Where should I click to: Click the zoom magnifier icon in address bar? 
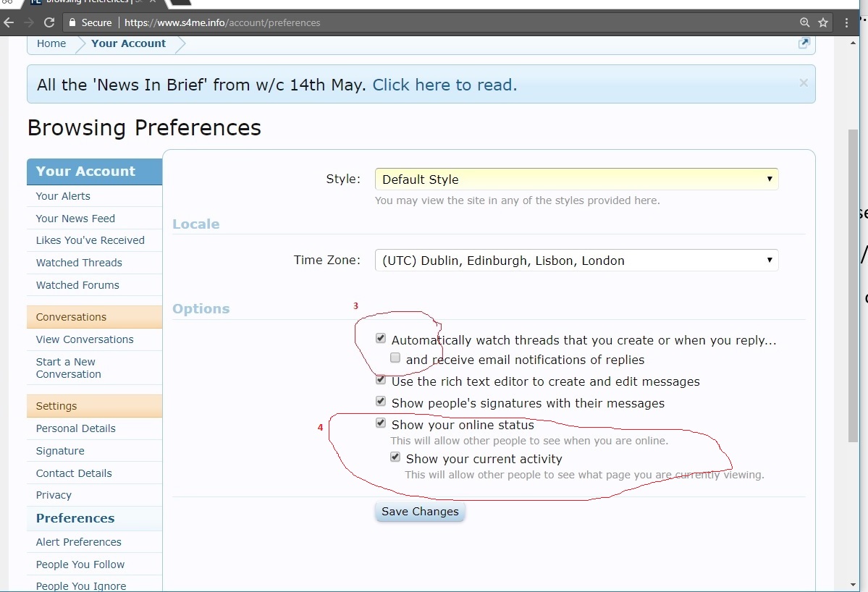click(804, 22)
